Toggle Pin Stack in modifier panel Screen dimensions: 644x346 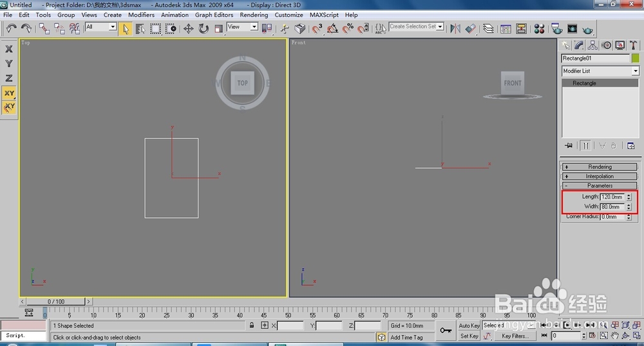[x=569, y=145]
